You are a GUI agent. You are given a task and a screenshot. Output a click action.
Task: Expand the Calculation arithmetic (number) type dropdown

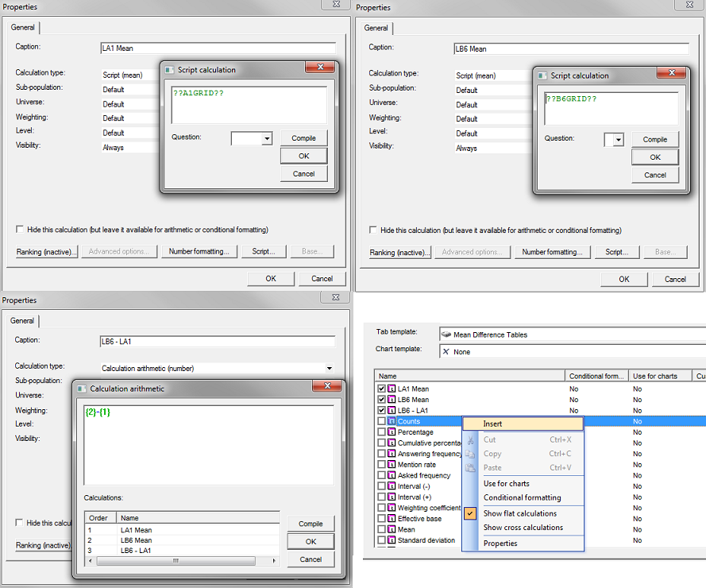pos(330,369)
